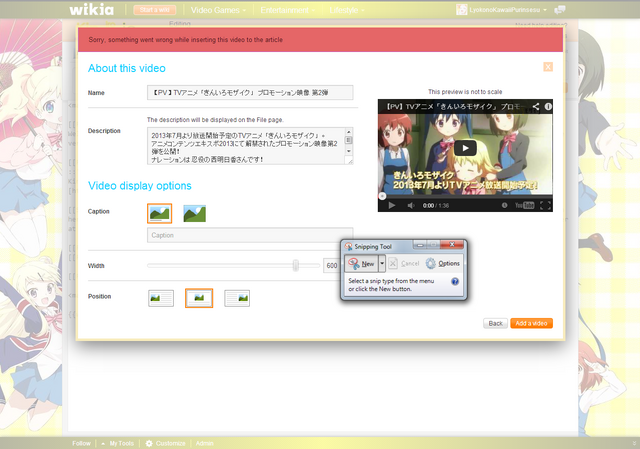Click the Caption text field
This screenshot has height=449, width=640.
coord(250,235)
